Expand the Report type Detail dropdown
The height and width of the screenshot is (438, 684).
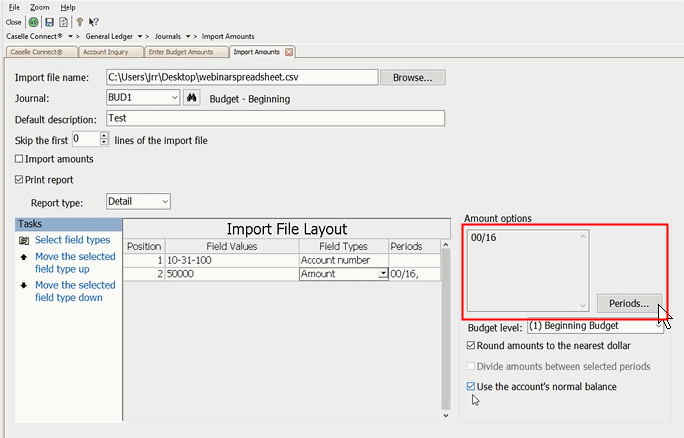coord(164,202)
